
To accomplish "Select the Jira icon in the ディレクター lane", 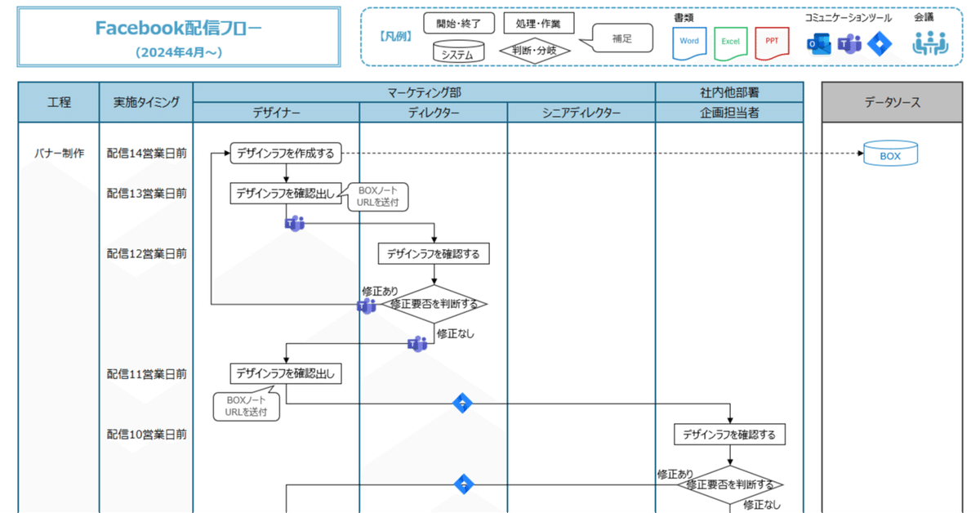I will (x=462, y=403).
